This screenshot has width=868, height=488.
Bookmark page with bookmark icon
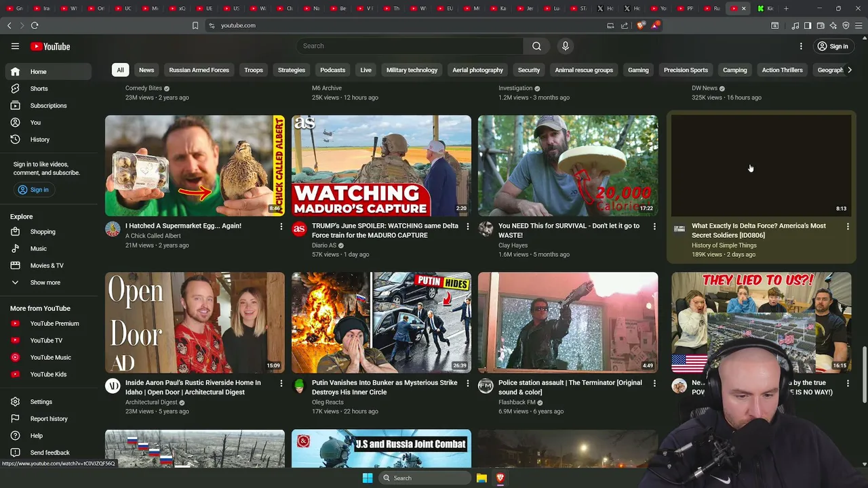[x=195, y=25]
